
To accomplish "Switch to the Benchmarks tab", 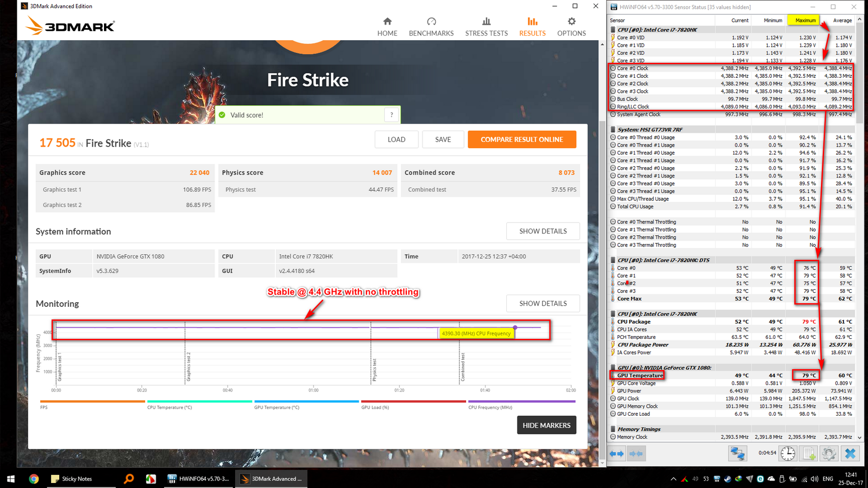I will 431,27.
